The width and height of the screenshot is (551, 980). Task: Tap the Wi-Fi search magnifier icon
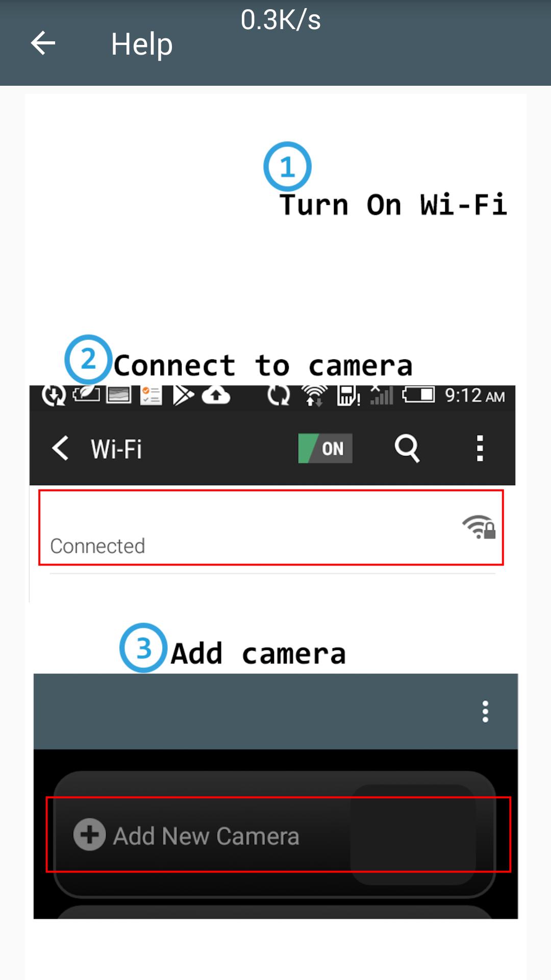[407, 448]
